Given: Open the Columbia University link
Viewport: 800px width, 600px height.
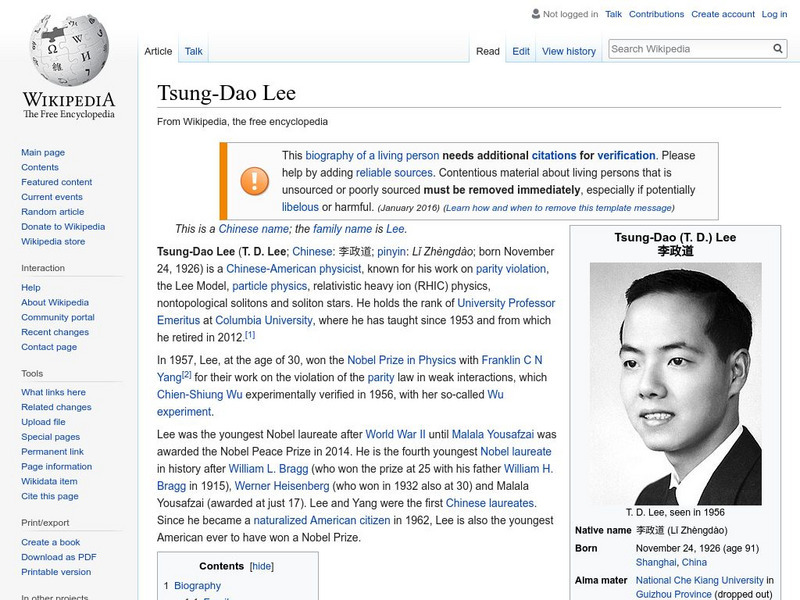Looking at the screenshot, I should 264,320.
